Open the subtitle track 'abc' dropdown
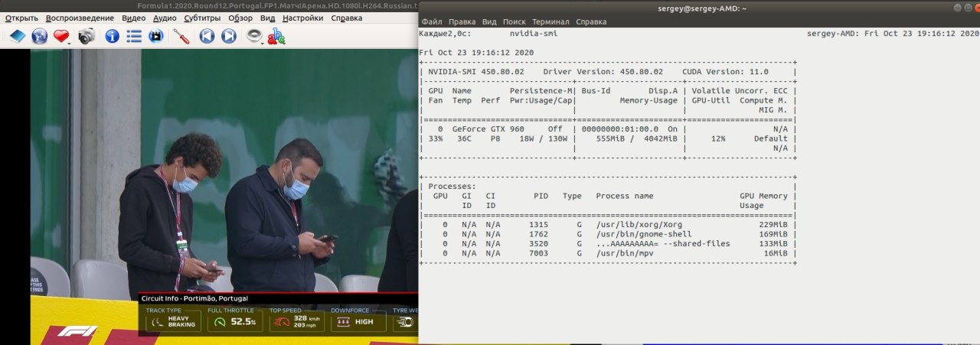Screen dimensions: 980x345 [276, 36]
